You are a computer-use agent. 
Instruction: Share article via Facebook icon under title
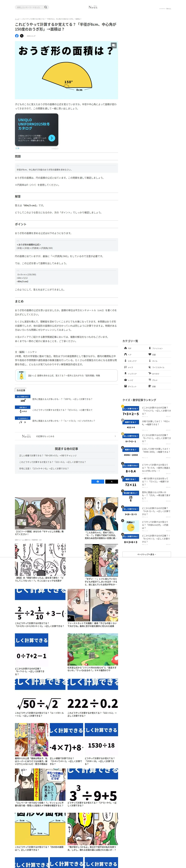coord(17,36)
